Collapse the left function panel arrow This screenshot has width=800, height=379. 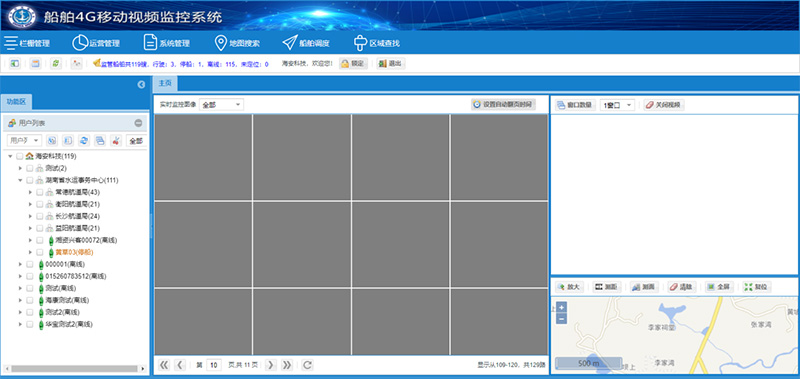tap(141, 85)
